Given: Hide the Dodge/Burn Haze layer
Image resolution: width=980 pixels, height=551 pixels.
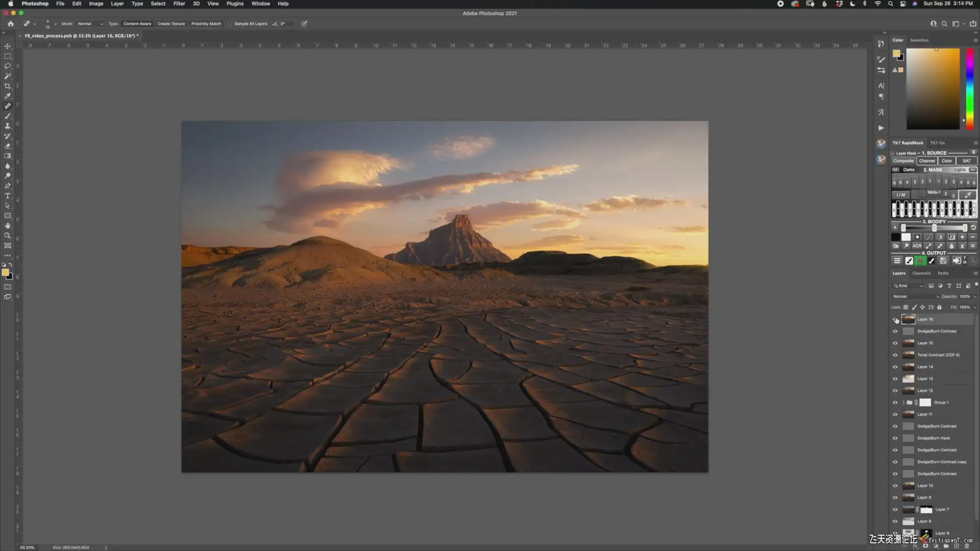Looking at the screenshot, I should [x=895, y=438].
